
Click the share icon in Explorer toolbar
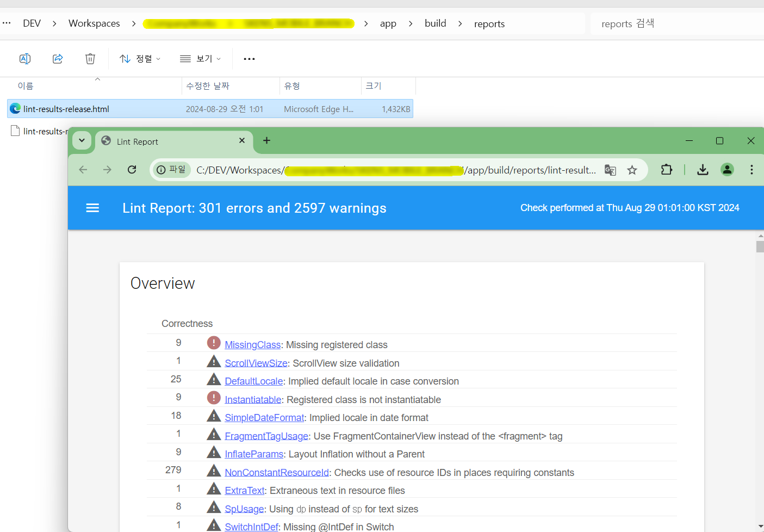click(x=58, y=59)
